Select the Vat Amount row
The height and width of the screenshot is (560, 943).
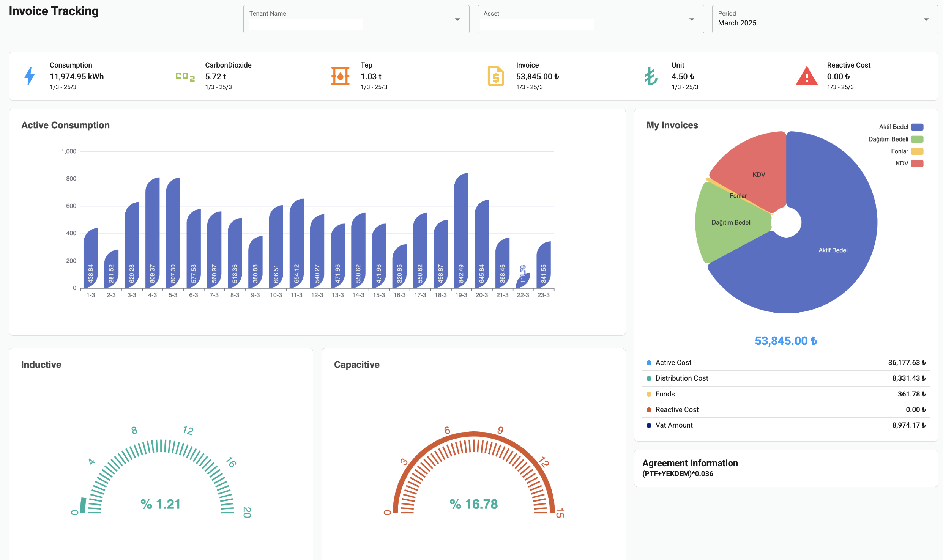click(786, 425)
